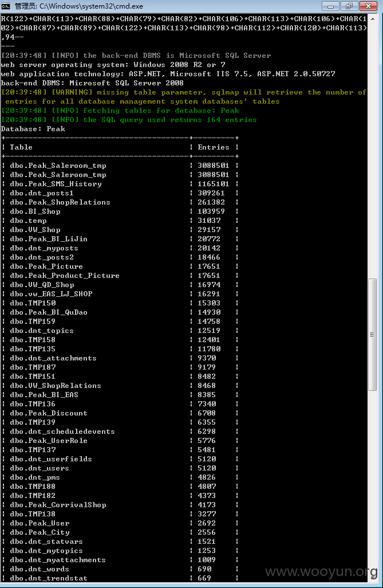Select the row dbo.dnt_users
The image size is (383, 588).
(120, 468)
